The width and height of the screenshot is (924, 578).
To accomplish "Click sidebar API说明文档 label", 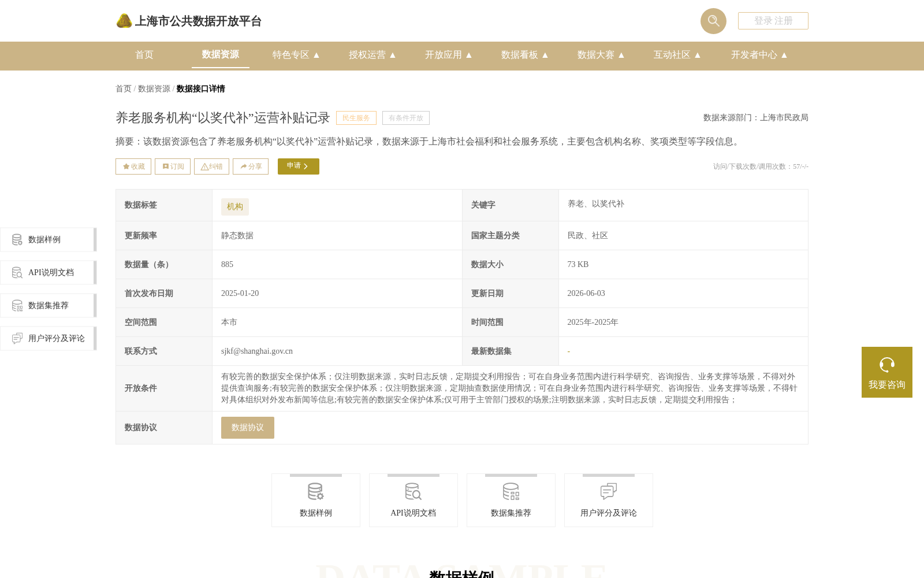I will (51, 273).
